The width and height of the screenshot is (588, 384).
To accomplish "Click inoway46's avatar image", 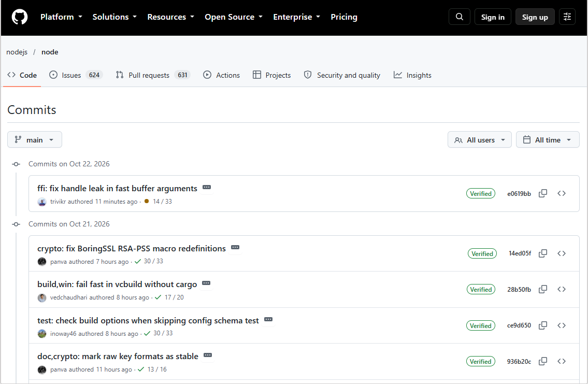I will [42, 334].
